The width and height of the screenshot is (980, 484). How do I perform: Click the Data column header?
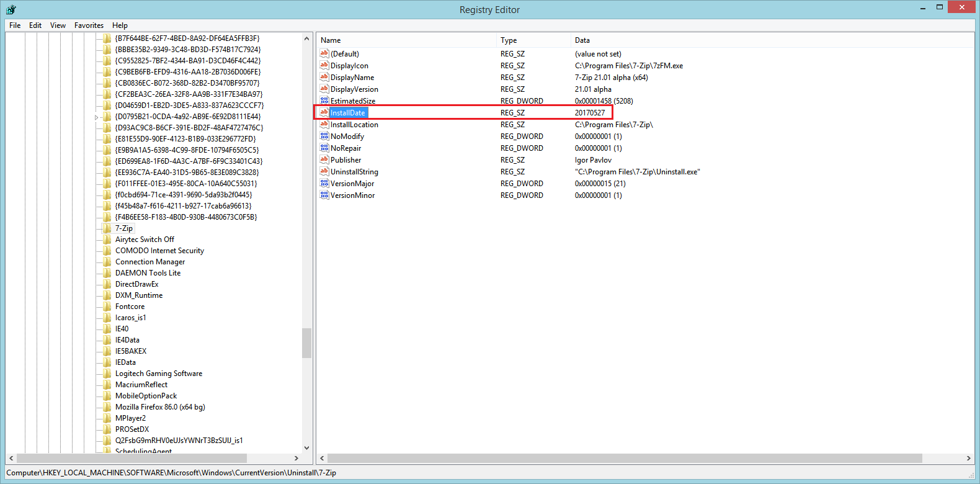point(772,40)
